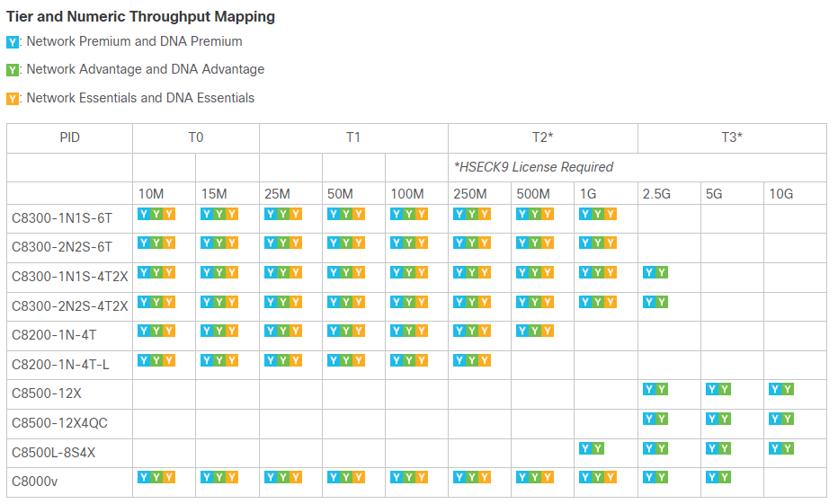The width and height of the screenshot is (838, 504).
Task: Click the T2* tier header
Action: point(542,137)
